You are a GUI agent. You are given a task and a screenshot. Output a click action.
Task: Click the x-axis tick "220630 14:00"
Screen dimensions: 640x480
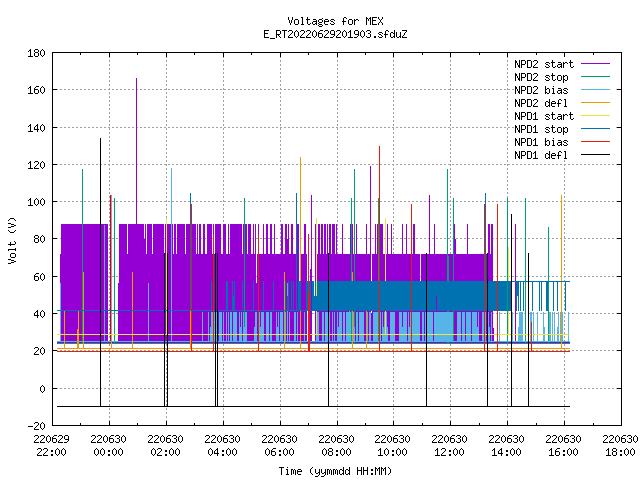pos(507,446)
